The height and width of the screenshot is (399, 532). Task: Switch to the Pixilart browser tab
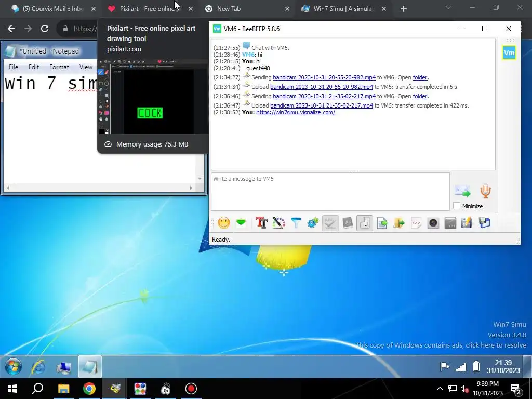click(146, 9)
